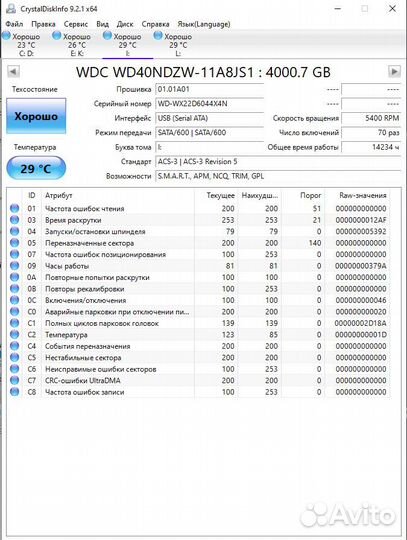
Task: Open the Файл menu
Action: click(14, 24)
